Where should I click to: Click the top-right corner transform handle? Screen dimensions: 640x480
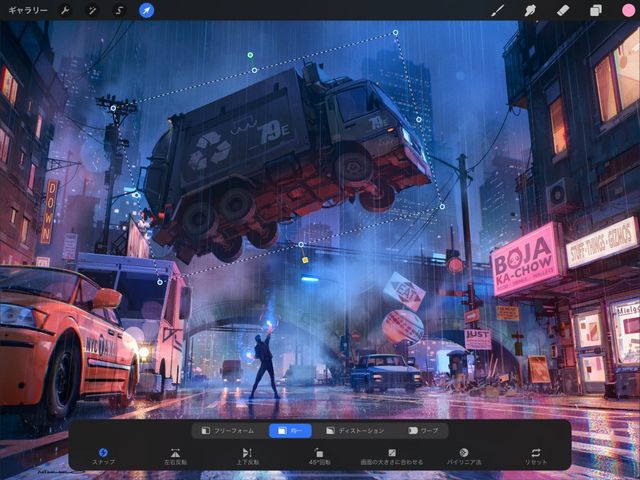[395, 32]
